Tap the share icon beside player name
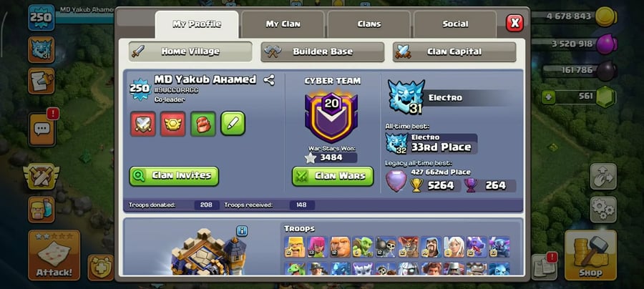The image size is (644, 289). [x=269, y=79]
